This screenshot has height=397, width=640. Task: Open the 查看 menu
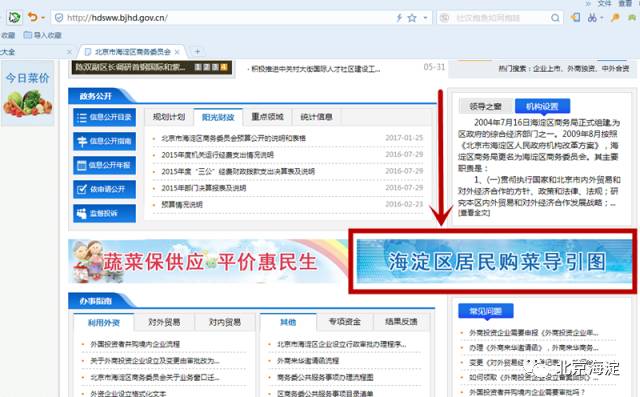(x=625, y=3)
